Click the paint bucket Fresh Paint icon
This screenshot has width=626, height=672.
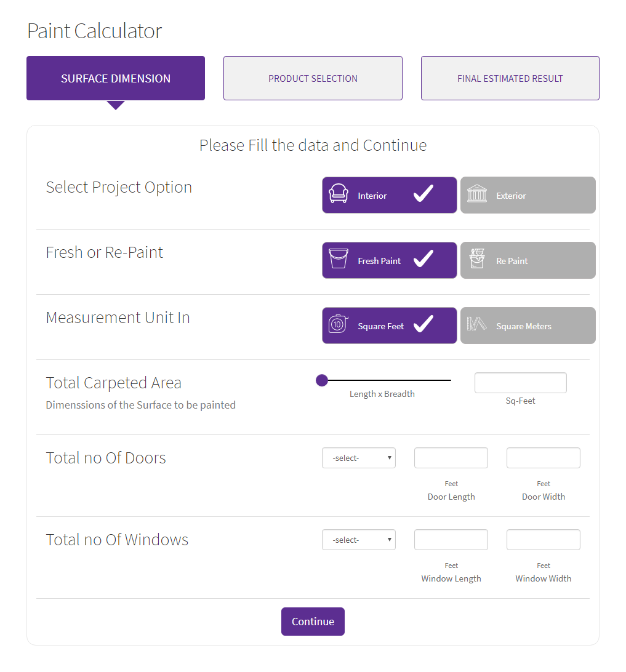(339, 259)
